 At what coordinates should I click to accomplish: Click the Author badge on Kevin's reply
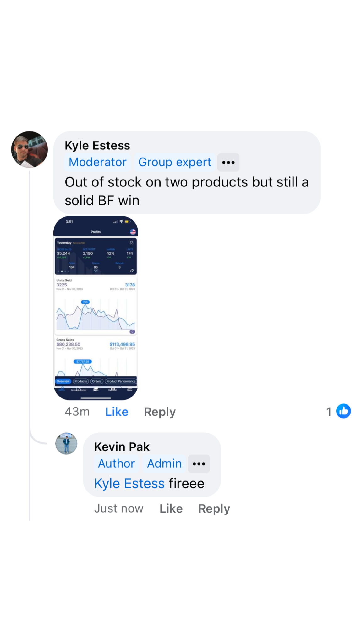(x=116, y=464)
